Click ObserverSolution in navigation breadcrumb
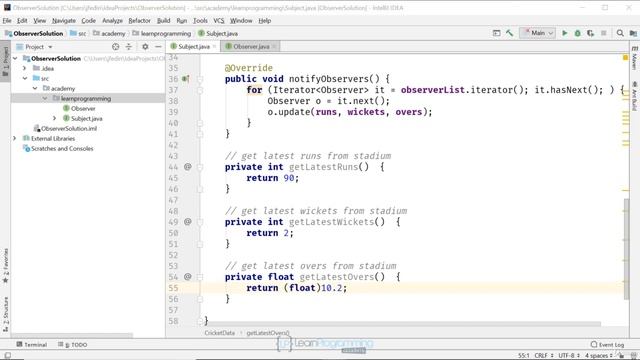 pos(34,33)
